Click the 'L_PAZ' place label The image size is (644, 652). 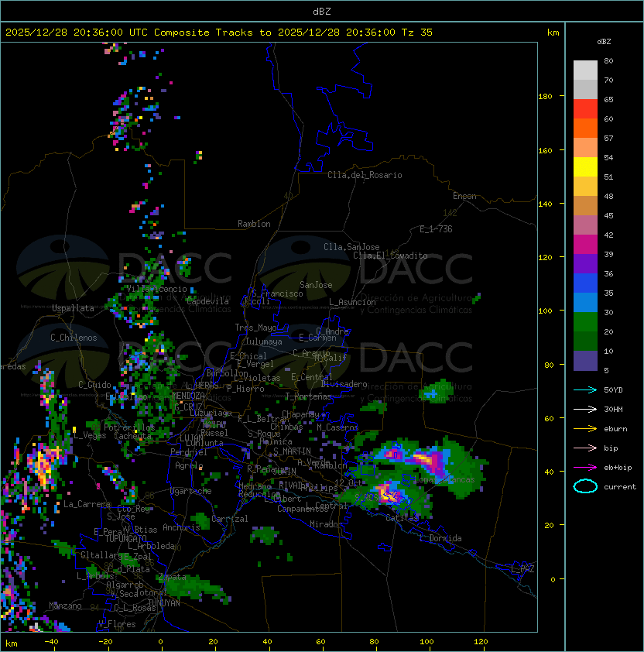[x=522, y=569]
